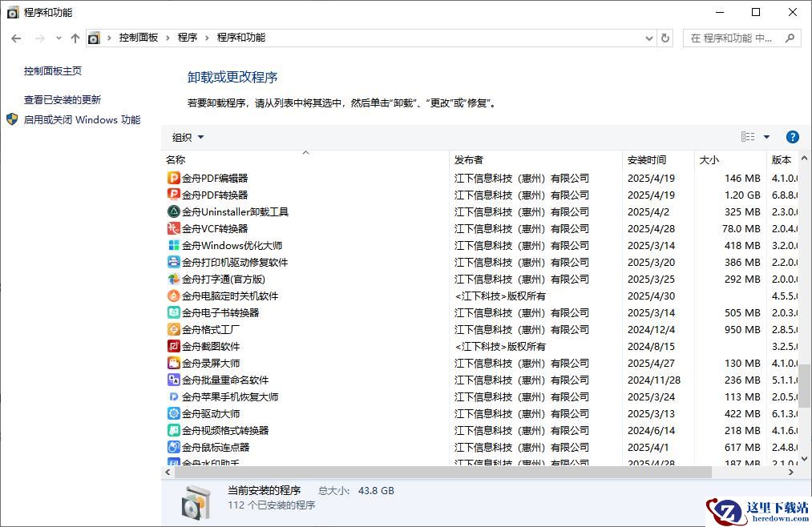Viewport: 812px width, 527px height.
Task: Sort programs by 发布者 column header
Action: click(x=469, y=159)
